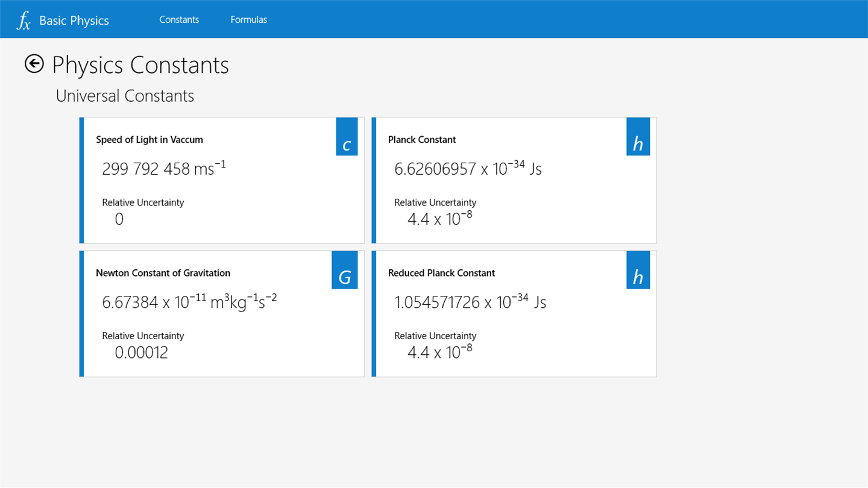Open the Speed of Light in Vaccum card
The height and width of the screenshot is (488, 868).
click(222, 181)
